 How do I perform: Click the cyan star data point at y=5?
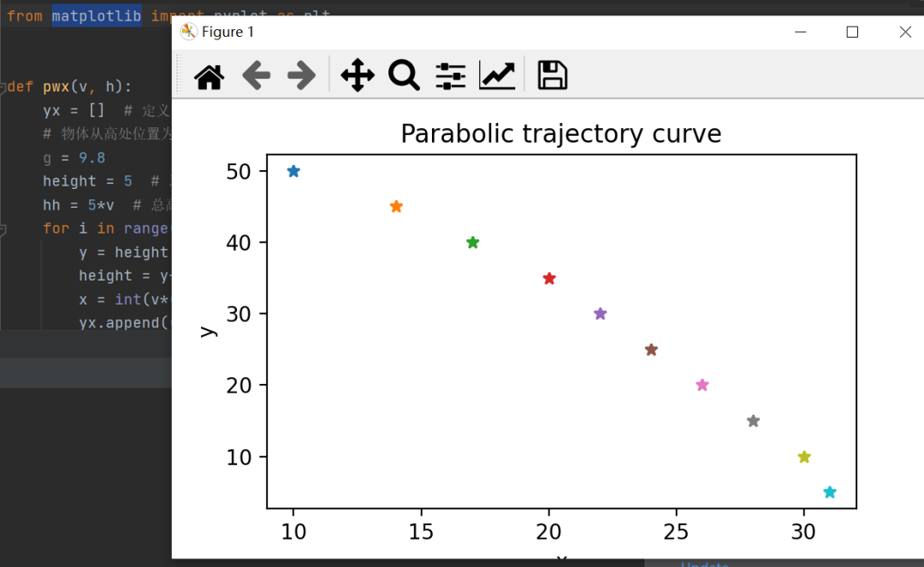pos(830,493)
